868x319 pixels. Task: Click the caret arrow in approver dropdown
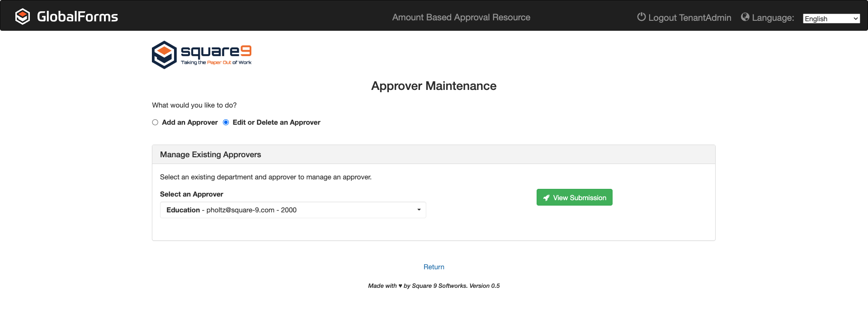coord(419,210)
